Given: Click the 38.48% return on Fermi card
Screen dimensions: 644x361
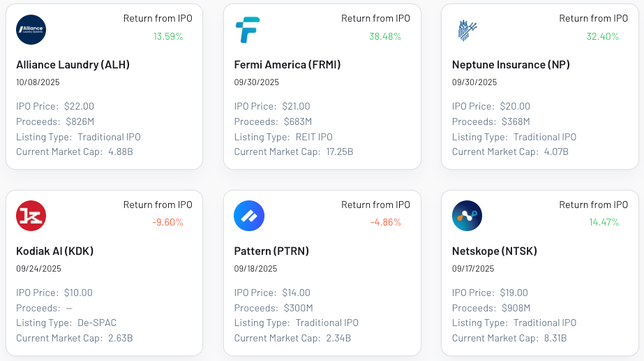Looking at the screenshot, I should (385, 36).
